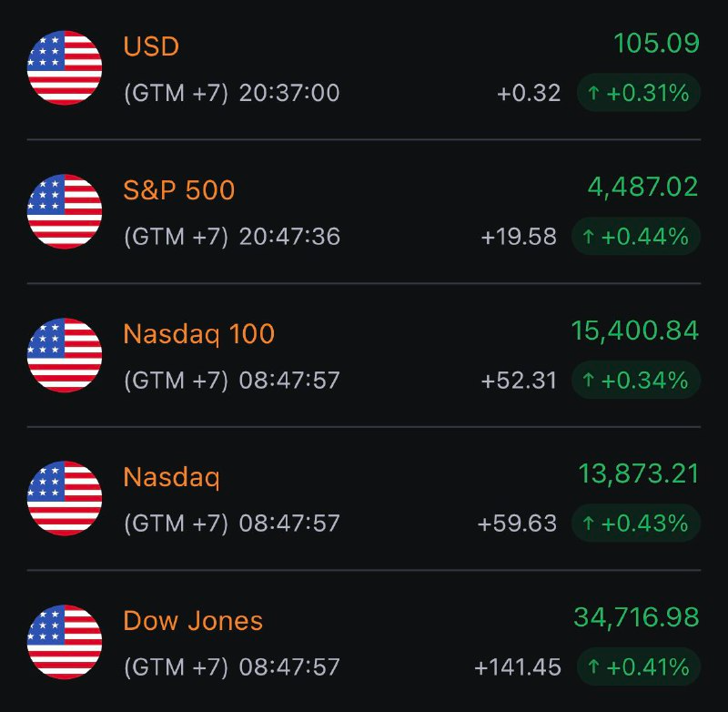Screen dimensions: 728x712
Task: Open the S&P 500 index title
Action: pyautogui.click(x=178, y=190)
